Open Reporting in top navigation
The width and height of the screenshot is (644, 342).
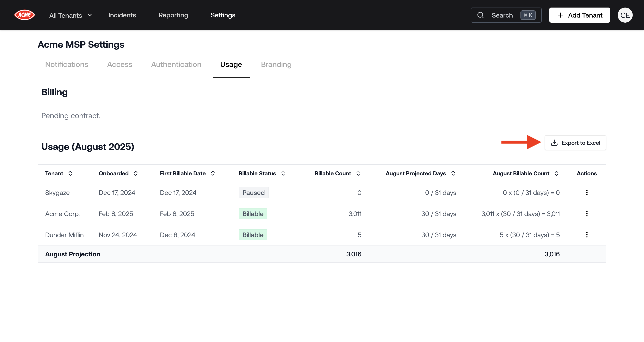(x=173, y=15)
